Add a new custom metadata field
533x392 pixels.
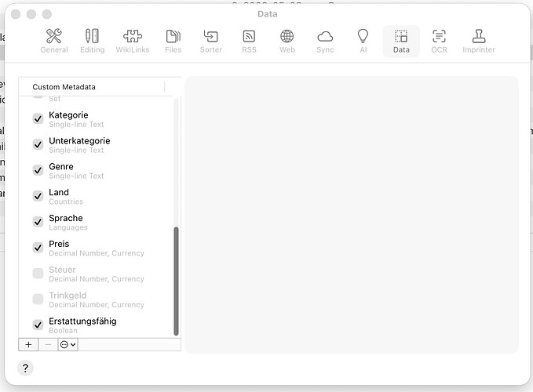point(28,344)
